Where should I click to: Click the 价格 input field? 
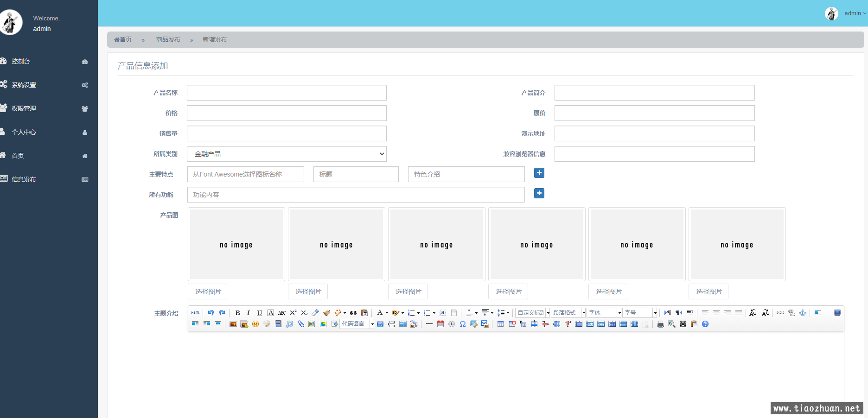coord(287,113)
